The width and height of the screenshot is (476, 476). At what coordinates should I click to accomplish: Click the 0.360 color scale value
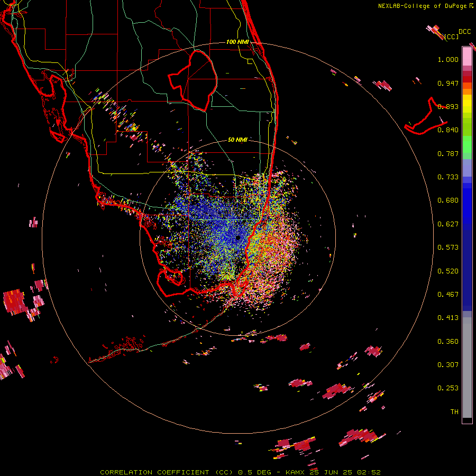click(448, 341)
